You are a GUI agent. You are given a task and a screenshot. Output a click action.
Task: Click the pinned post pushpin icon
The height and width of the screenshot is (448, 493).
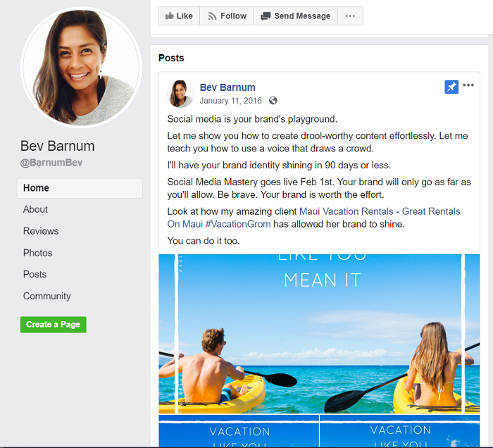click(451, 87)
